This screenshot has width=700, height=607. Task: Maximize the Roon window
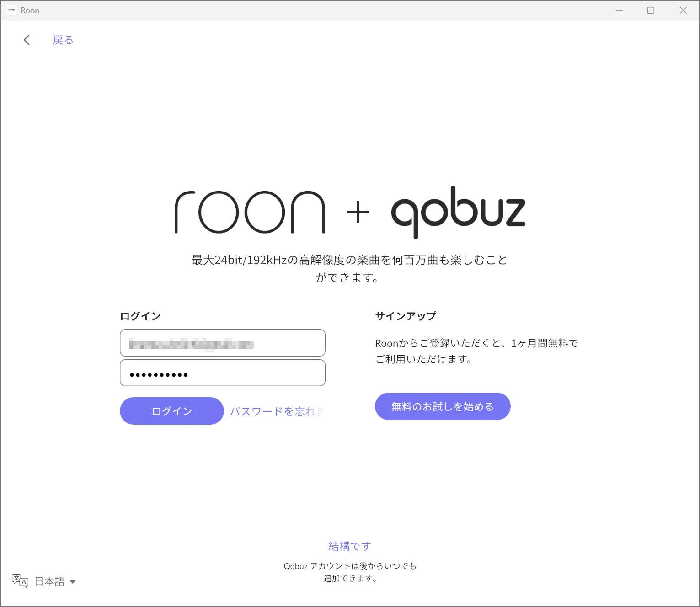(x=651, y=10)
